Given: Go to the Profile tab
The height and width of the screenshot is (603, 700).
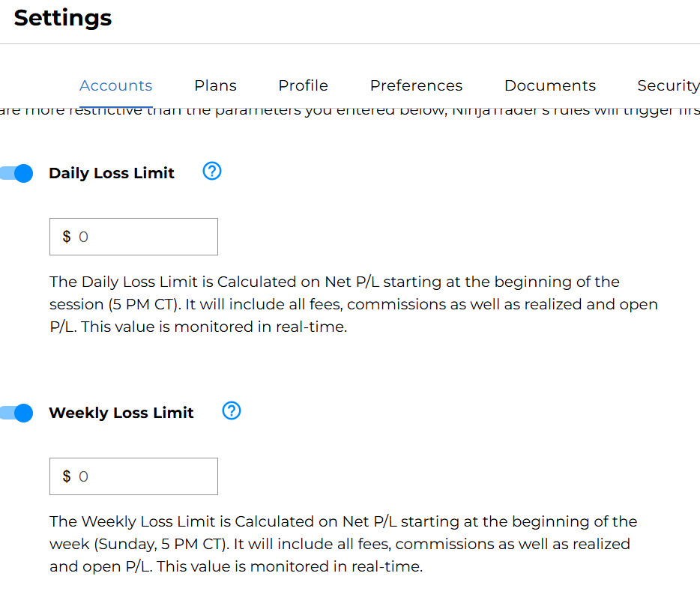Looking at the screenshot, I should pyautogui.click(x=303, y=85).
